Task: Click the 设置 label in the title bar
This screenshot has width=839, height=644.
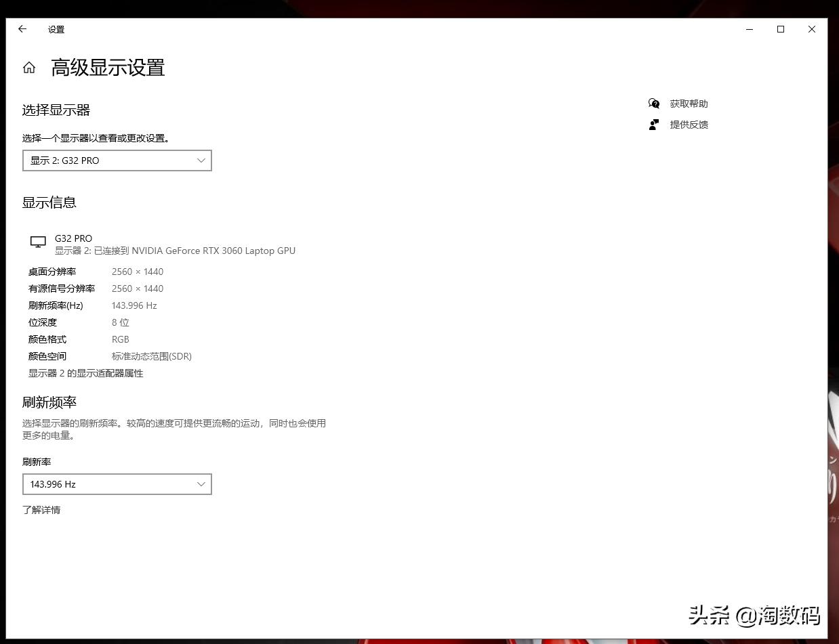Action: point(56,29)
